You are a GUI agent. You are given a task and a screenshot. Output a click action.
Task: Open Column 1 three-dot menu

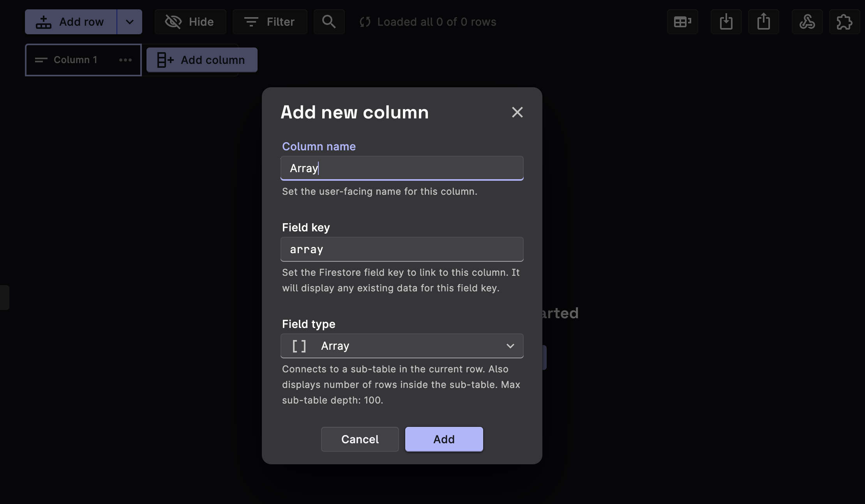click(x=125, y=60)
